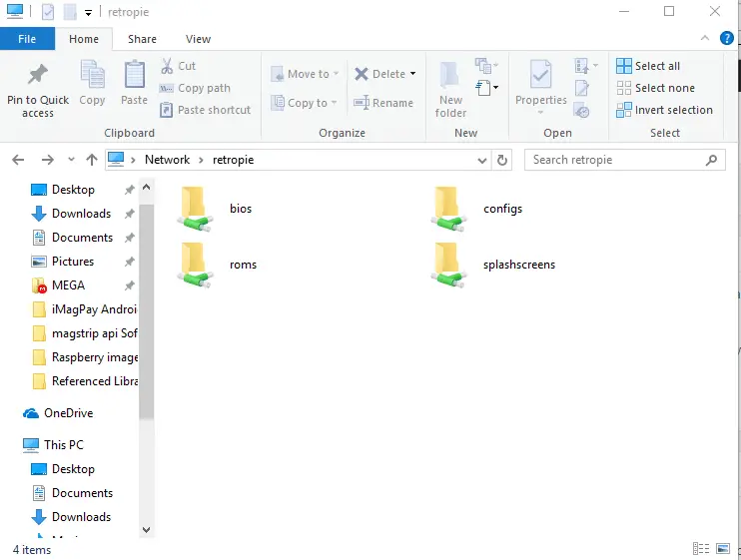The width and height of the screenshot is (741, 560).
Task: Click Network in the breadcrumb path
Action: [x=168, y=160]
